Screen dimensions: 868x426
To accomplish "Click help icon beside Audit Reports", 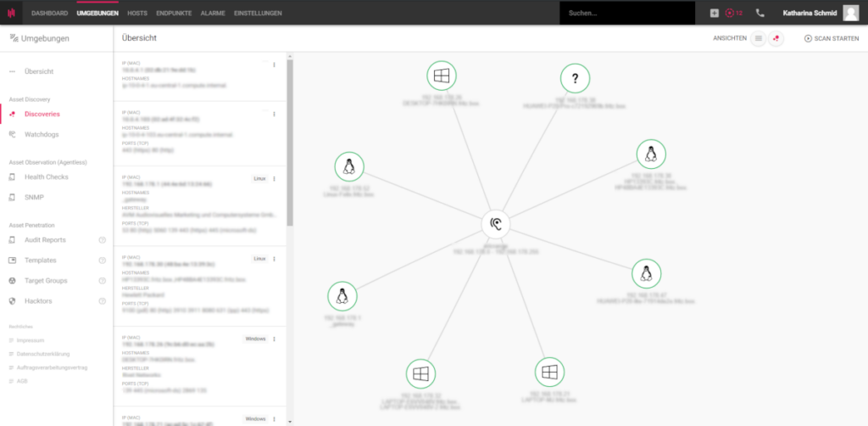I will pos(102,240).
